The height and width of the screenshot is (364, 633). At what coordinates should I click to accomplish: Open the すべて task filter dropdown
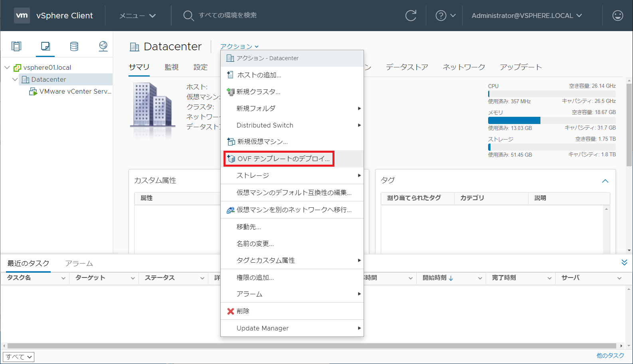18,357
